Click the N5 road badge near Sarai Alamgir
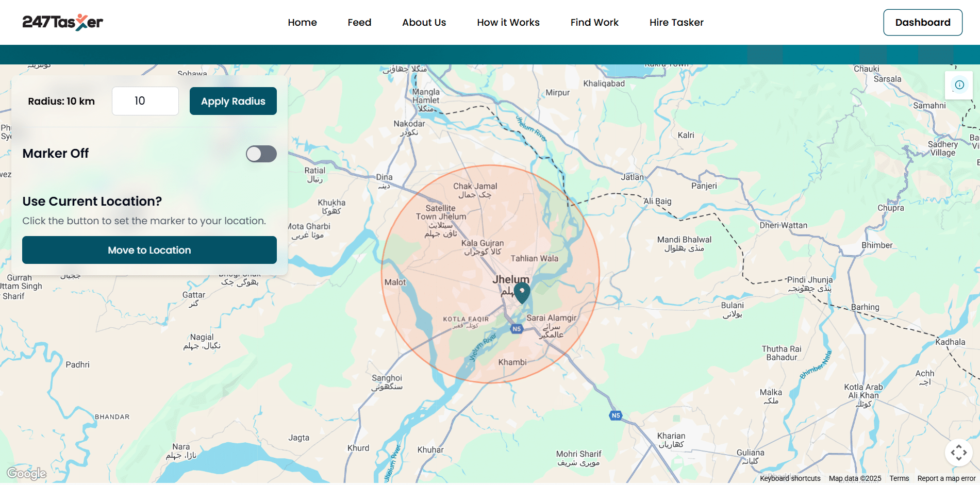The width and height of the screenshot is (980, 485). coord(517,329)
